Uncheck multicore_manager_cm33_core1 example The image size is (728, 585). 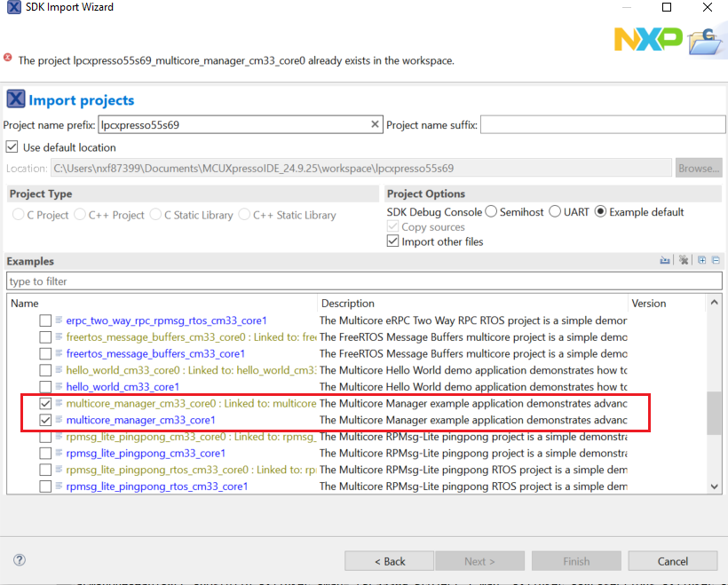coord(45,420)
